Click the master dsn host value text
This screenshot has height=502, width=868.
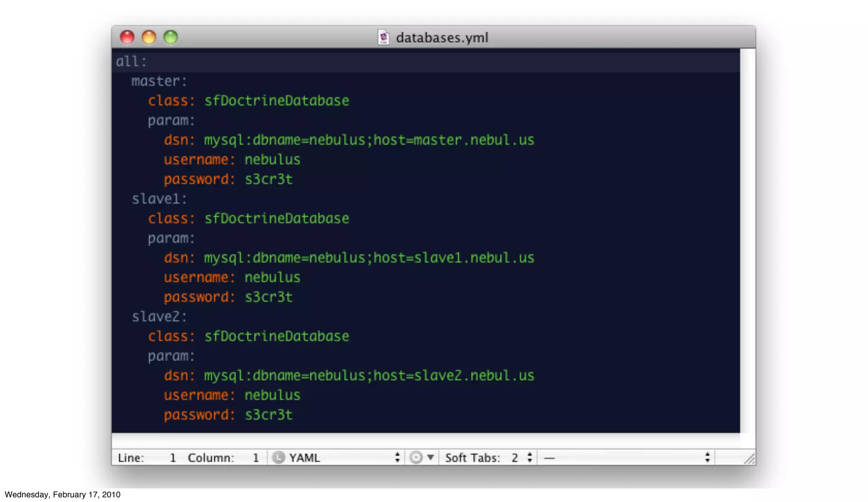click(474, 140)
